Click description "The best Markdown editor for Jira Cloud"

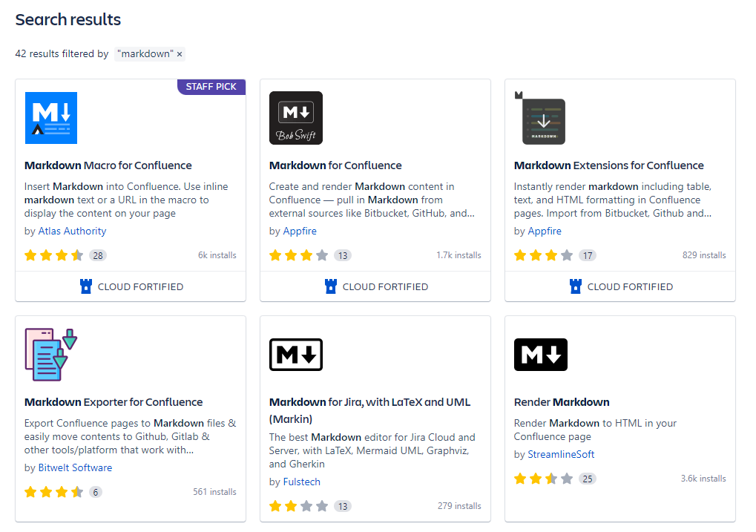(x=372, y=451)
